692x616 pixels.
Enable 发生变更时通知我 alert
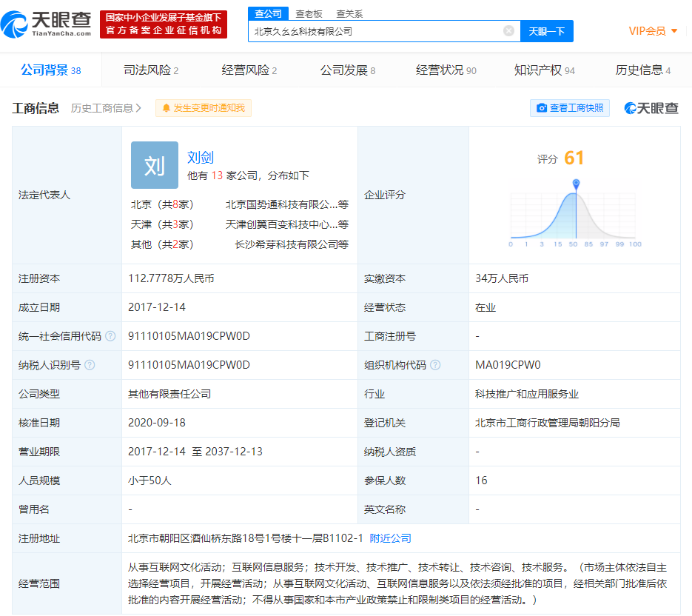[x=204, y=108]
